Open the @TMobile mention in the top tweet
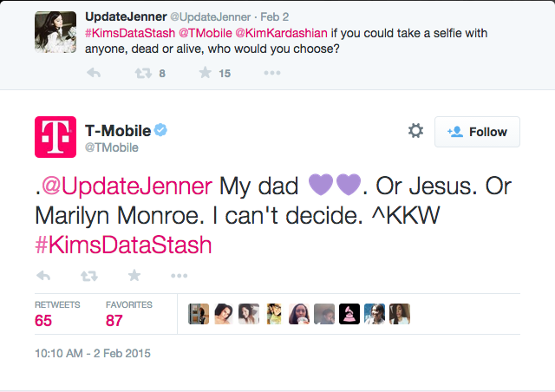The image size is (555, 392). (x=206, y=33)
